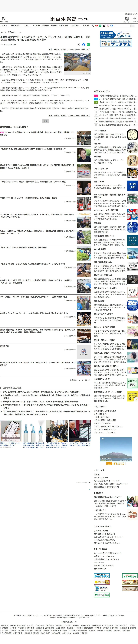Click the 戻る button

pos(45,121)
